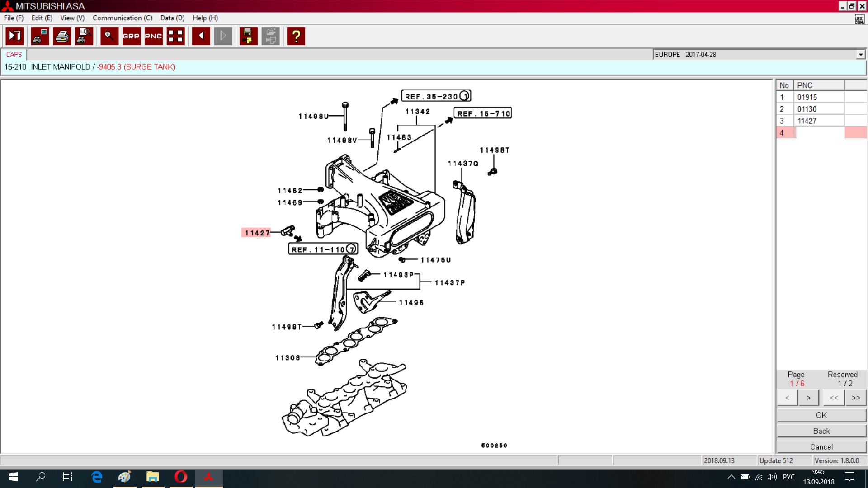Open the Data (D) menu

pyautogui.click(x=172, y=18)
